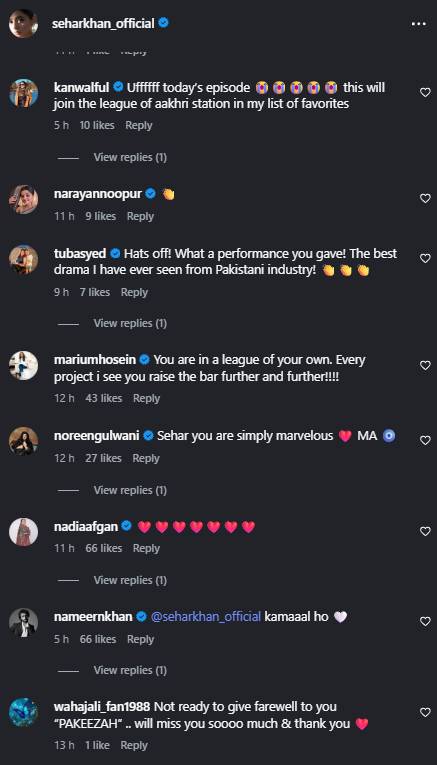Open noreengulwani's avatar thumbnail
Image resolution: width=437 pixels, height=765 pixels.
click(23, 441)
